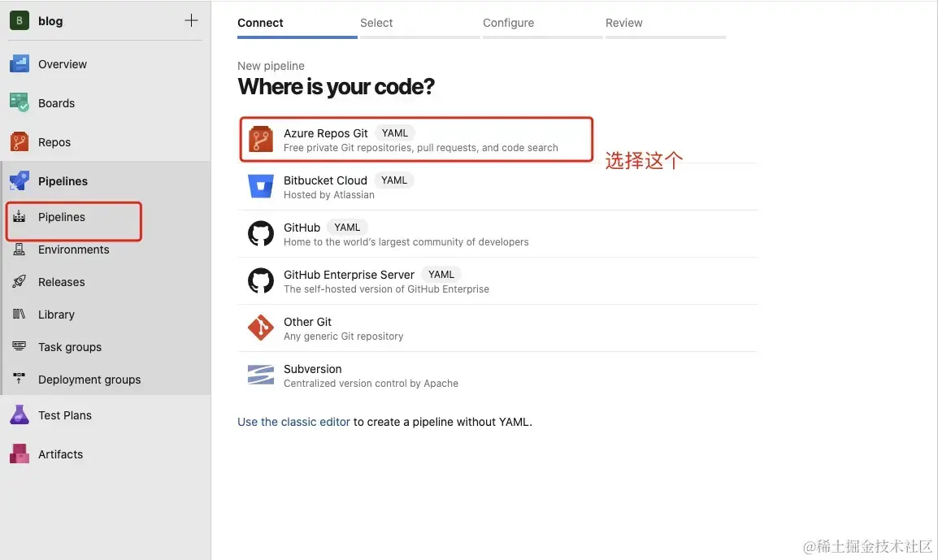
Task: Click the Repos sidebar icon
Action: (20, 141)
